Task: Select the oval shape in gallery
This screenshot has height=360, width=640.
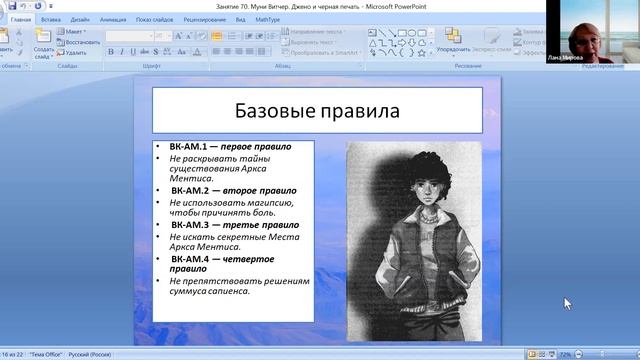Action: coord(412,33)
